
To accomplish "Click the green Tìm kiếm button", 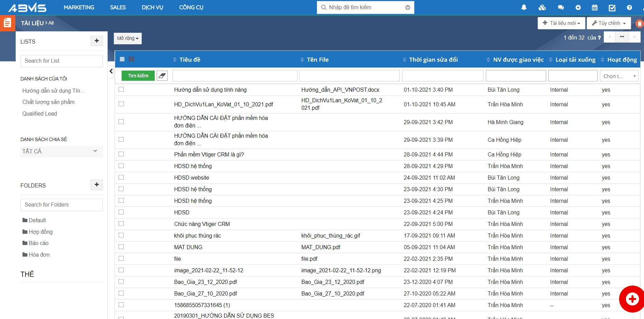I will [x=138, y=76].
